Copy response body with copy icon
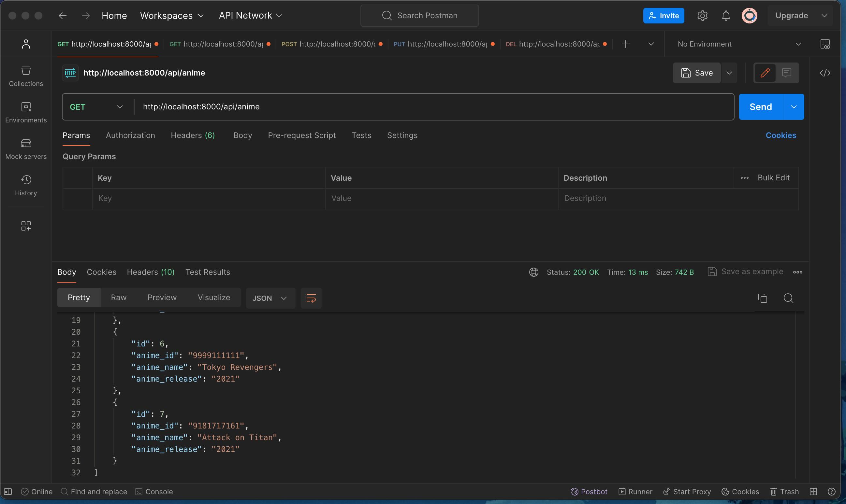Viewport: 846px width, 504px height. [x=762, y=298]
